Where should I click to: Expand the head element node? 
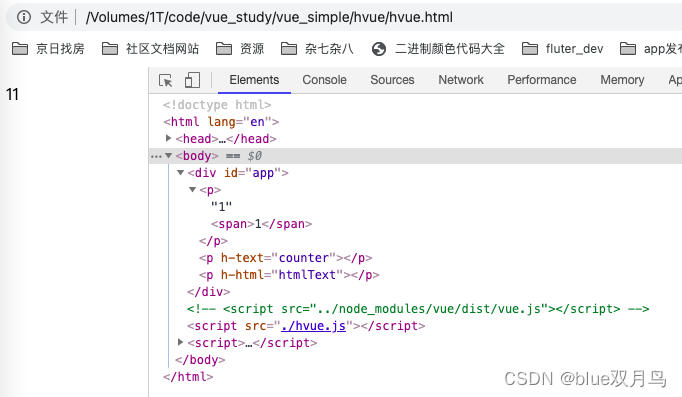click(168, 138)
